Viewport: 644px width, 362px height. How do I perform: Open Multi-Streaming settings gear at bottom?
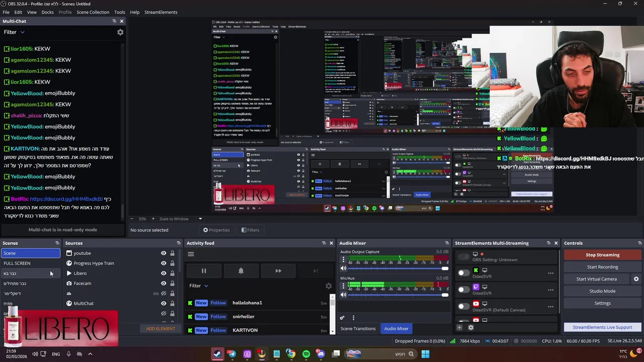[x=471, y=328]
